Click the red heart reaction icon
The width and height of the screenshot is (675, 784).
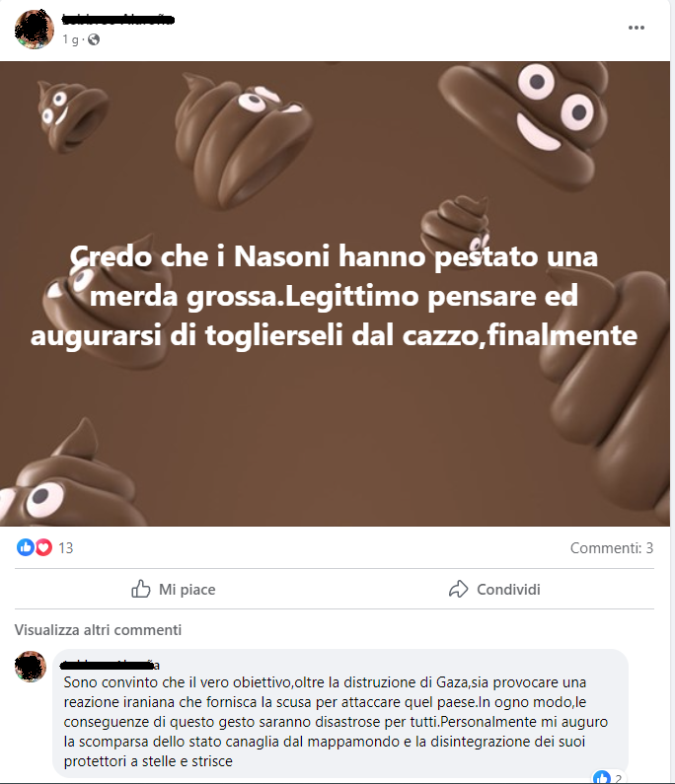click(44, 547)
